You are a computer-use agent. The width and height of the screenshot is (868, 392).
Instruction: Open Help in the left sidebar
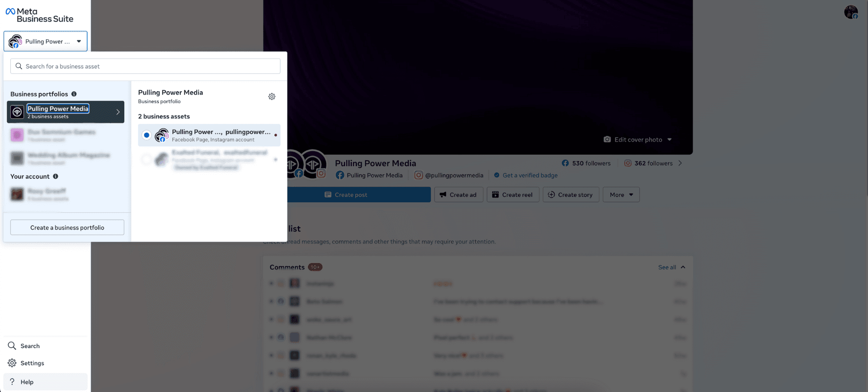click(x=45, y=382)
